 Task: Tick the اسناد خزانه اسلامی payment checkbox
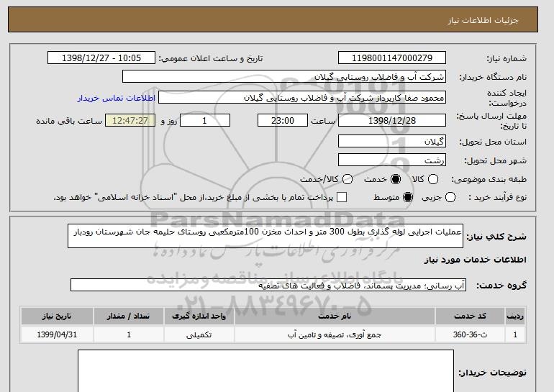342,197
